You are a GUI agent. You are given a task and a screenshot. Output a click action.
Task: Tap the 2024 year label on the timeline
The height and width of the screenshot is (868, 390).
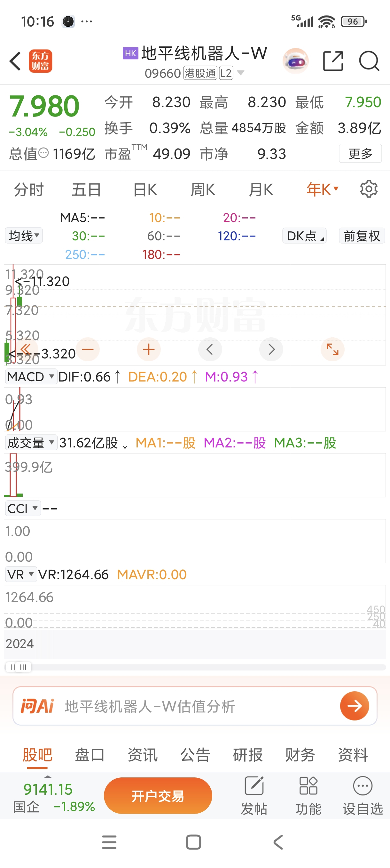(19, 644)
